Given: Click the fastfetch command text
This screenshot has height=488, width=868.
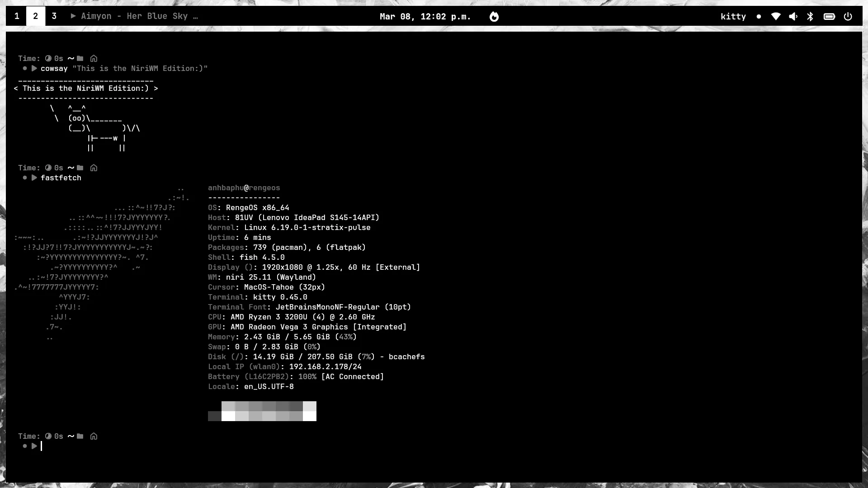Looking at the screenshot, I should (61, 178).
